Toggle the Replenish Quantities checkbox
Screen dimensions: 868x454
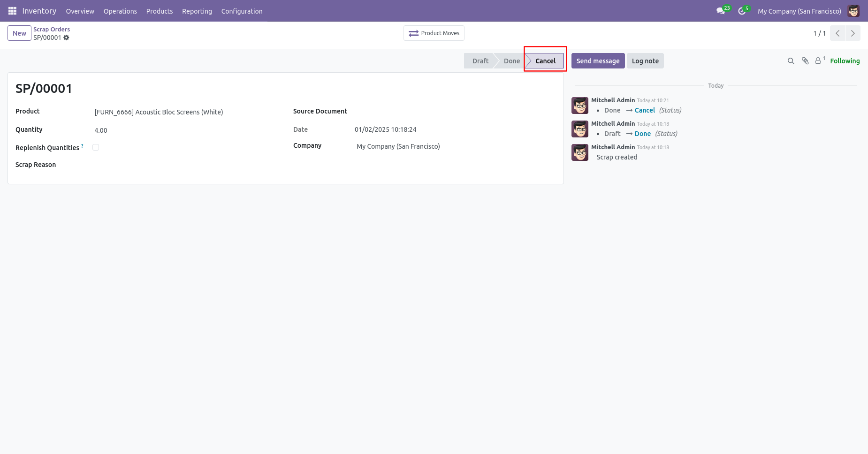(x=96, y=147)
